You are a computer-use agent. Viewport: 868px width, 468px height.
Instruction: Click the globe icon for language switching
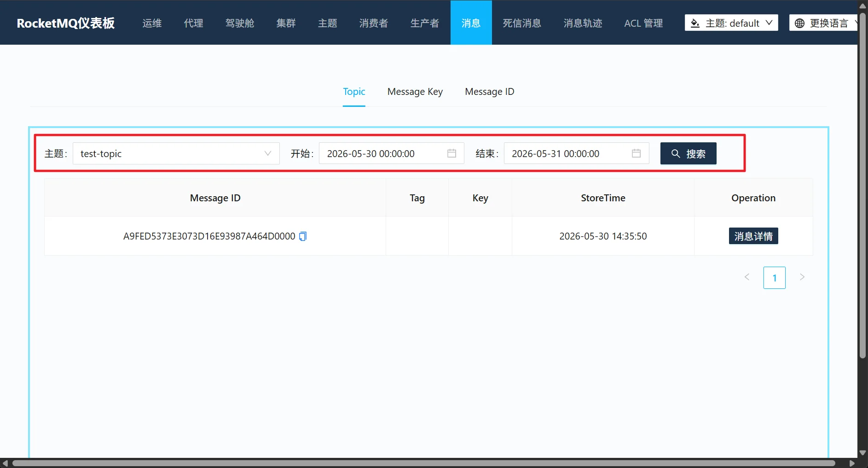coord(800,23)
